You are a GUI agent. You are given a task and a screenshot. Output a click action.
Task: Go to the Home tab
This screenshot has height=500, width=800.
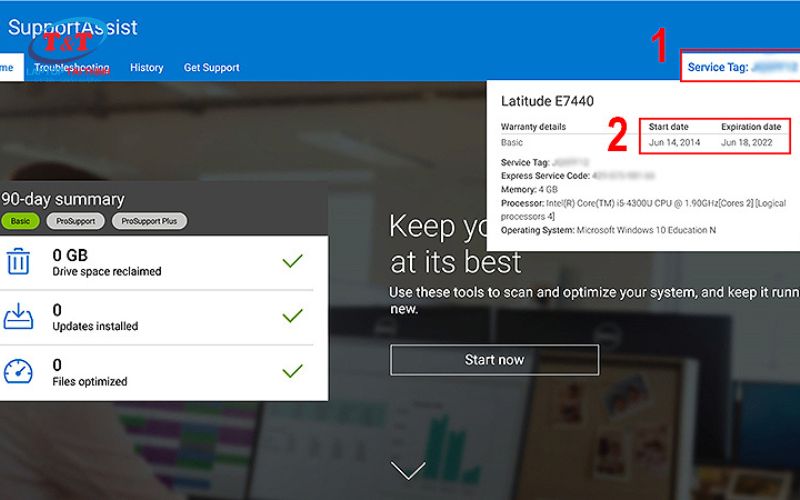coord(11,67)
